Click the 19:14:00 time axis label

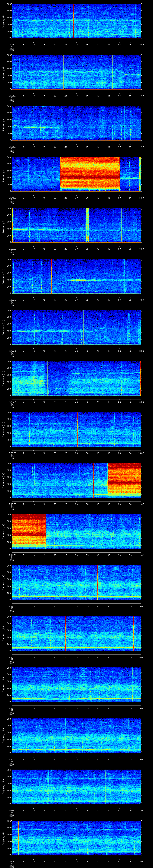(12, 708)
